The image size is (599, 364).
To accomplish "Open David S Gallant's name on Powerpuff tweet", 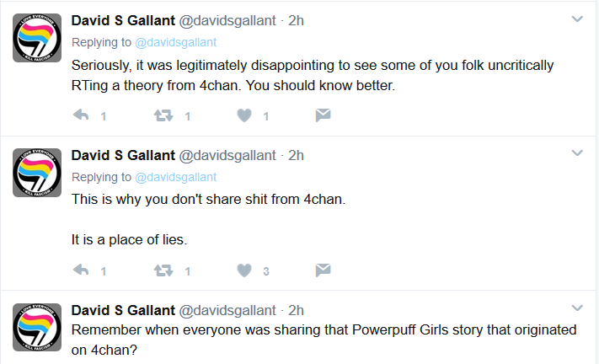I will [x=123, y=311].
